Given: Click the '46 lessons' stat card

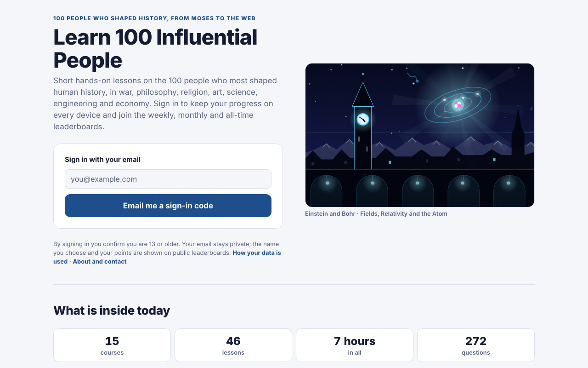Looking at the screenshot, I should click(233, 345).
